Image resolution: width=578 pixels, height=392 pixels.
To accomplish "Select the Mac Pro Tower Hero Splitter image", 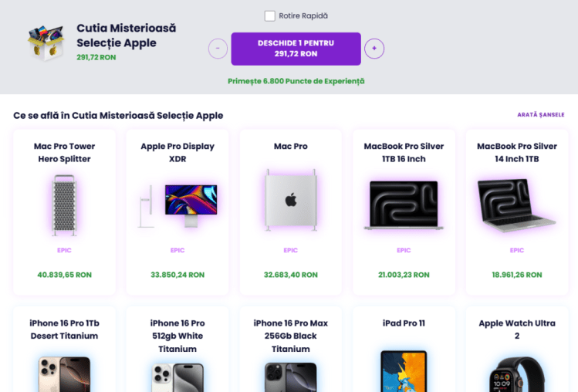I will [x=64, y=205].
